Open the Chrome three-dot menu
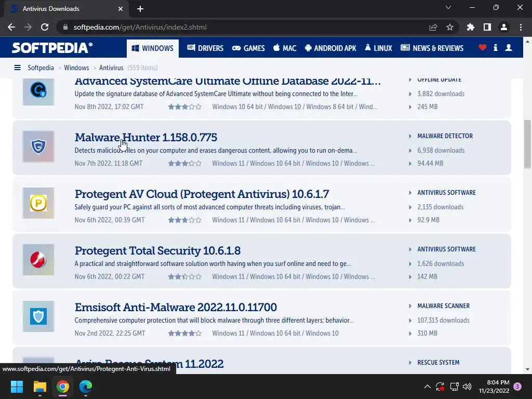The width and height of the screenshot is (532, 399). pyautogui.click(x=521, y=27)
